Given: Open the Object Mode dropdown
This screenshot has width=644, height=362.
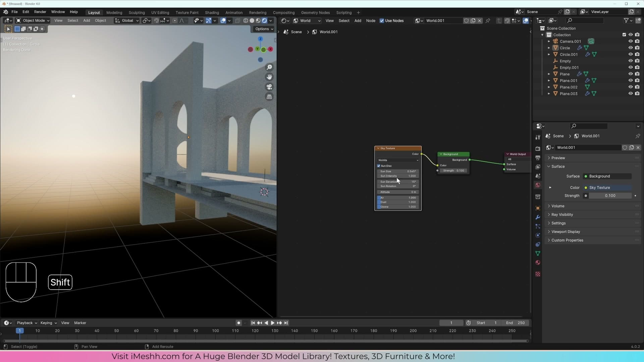Looking at the screenshot, I should click(33, 21).
